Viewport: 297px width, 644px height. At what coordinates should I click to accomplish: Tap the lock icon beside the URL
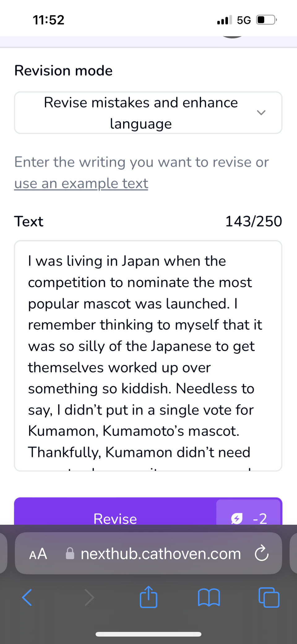[70, 554]
